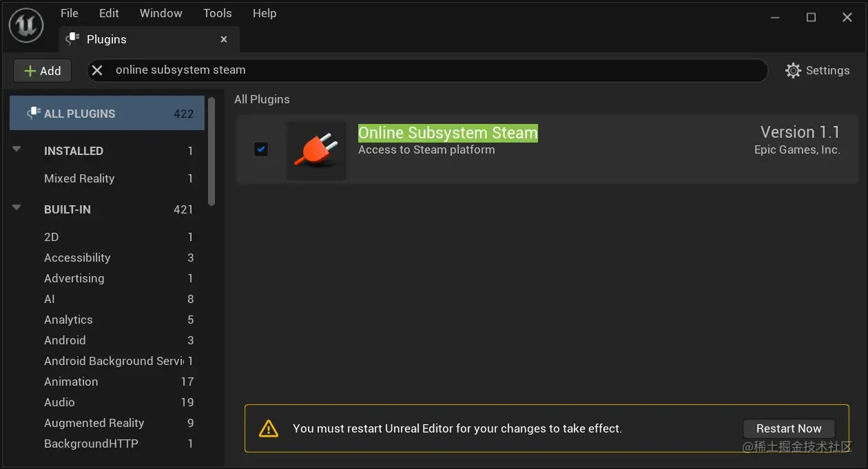
Task: Open the Edit menu
Action: 109,13
